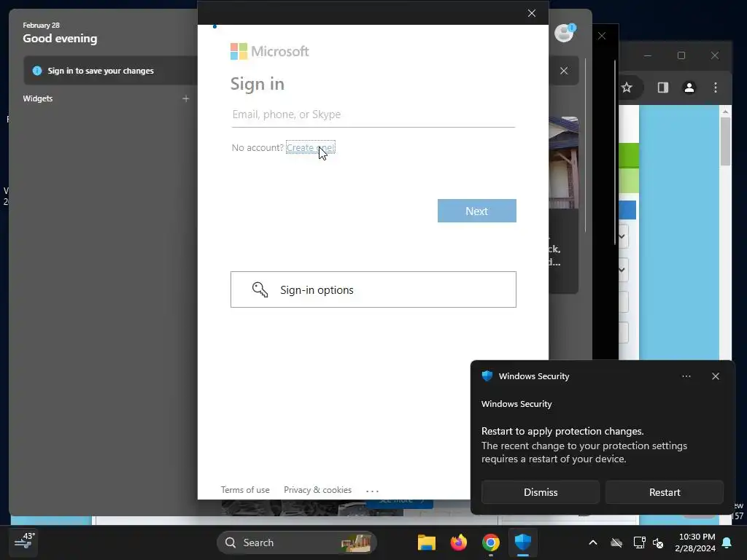Click the news thumbnail in Widgets panel
The width and height of the screenshot is (747, 560).
(x=564, y=163)
